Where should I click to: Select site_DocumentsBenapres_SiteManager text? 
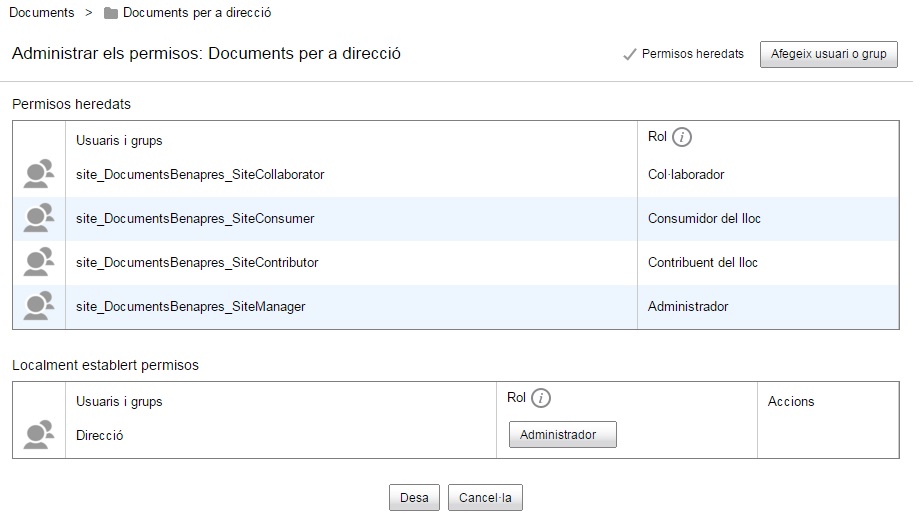[x=191, y=307]
